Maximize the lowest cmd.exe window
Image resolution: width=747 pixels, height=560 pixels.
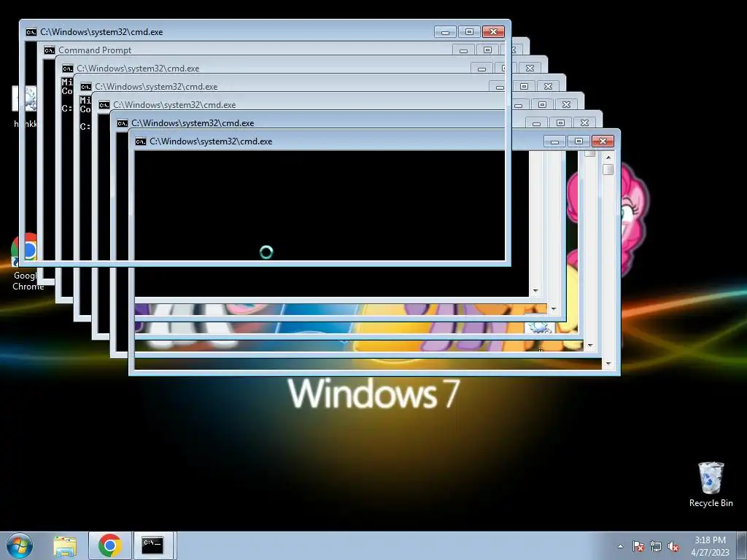[x=578, y=141]
